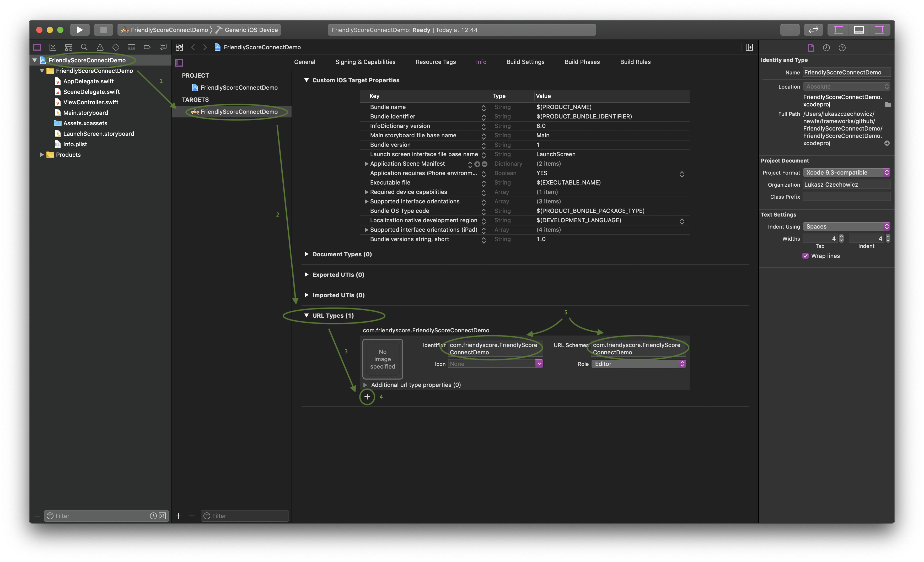Show the File inspector
Screen dimensions: 924x562
[x=811, y=48]
